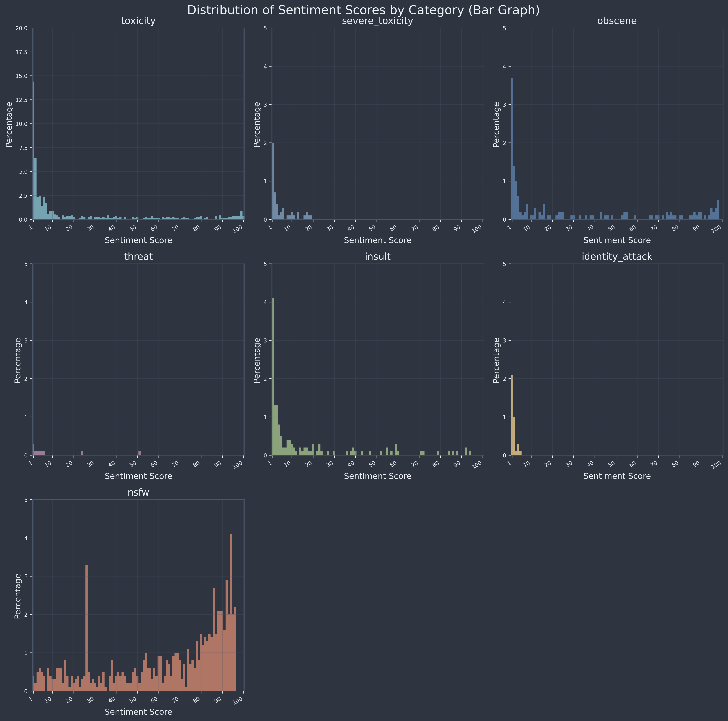Screen dimensions: 728x721
Task: Click the 'Sentiment Score' label under obscene chart
Action: (617, 240)
